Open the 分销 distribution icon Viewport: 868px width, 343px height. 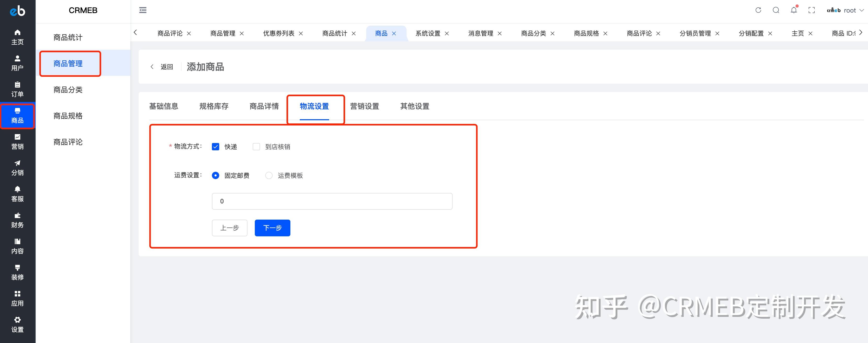pos(17,168)
